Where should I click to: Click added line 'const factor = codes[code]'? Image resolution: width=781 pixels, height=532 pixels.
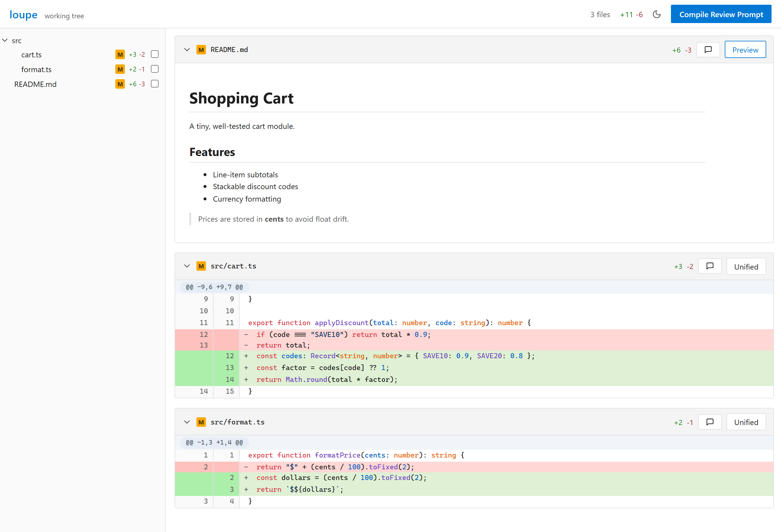tap(474, 368)
